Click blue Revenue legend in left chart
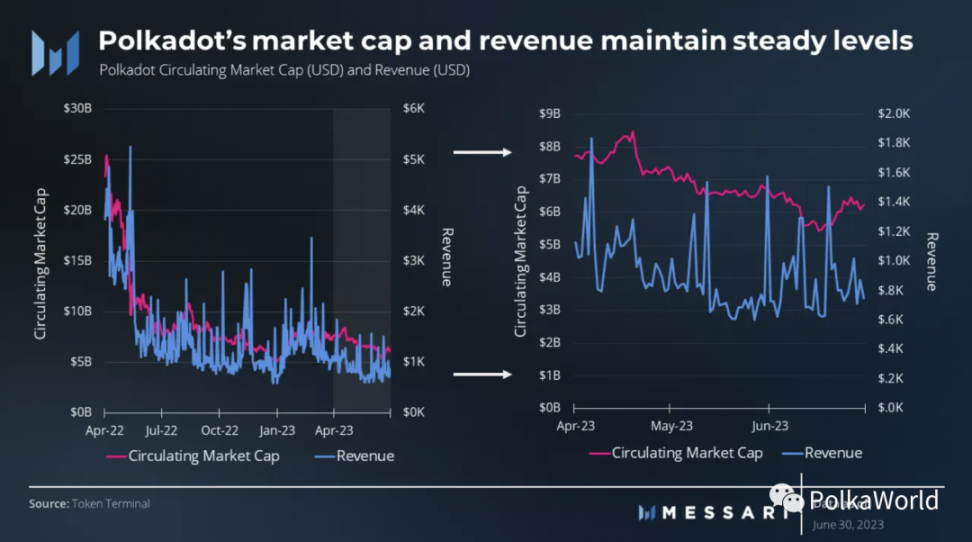Screen dimensions: 972x542 click(x=355, y=456)
